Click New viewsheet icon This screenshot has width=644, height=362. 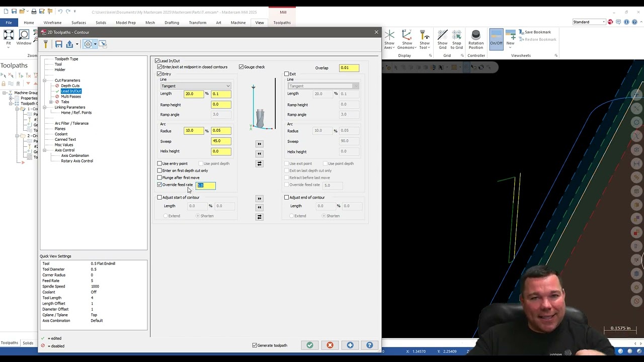510,35
